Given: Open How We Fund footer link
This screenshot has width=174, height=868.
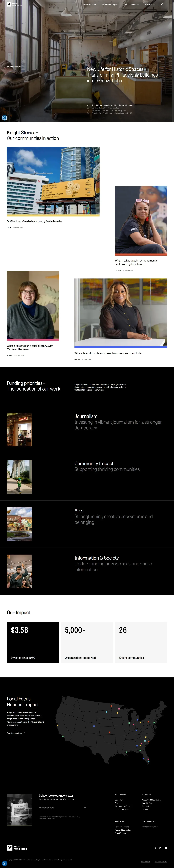Looking at the screenshot, I should pos(147,803).
